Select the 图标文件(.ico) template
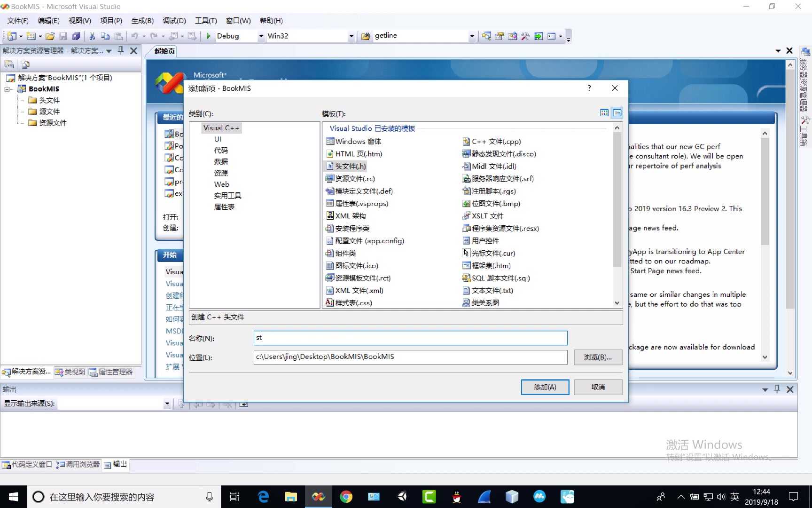 (352, 266)
